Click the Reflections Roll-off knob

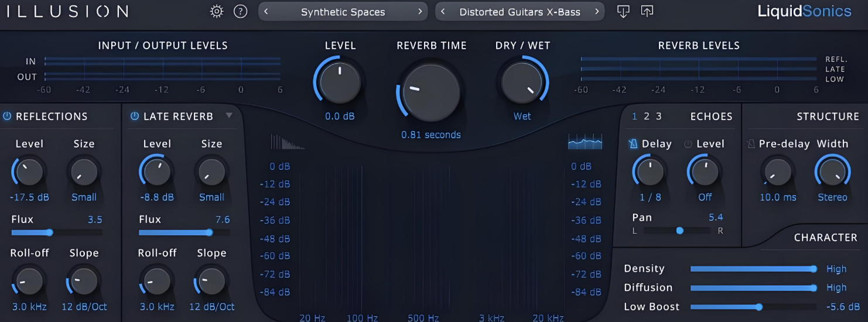coord(29,282)
